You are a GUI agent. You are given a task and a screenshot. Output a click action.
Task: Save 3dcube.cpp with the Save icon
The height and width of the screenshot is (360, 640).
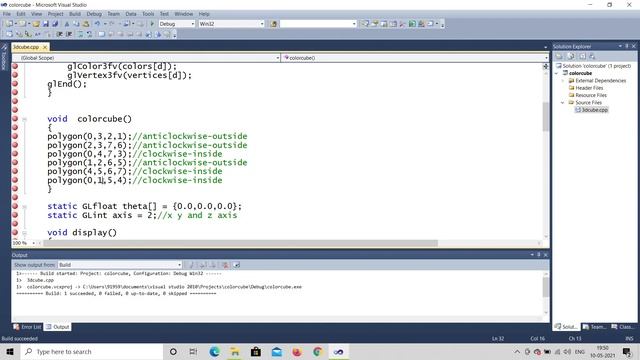click(46, 24)
